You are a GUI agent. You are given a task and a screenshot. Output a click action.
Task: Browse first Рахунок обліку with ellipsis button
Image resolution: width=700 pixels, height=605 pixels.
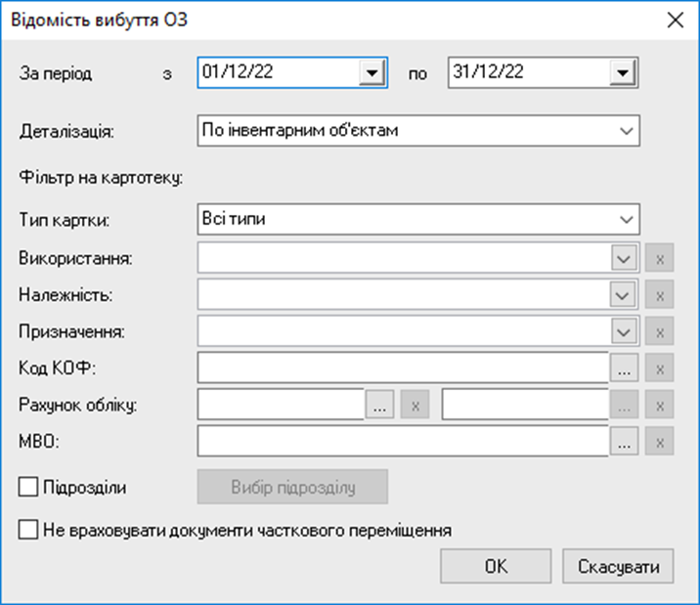pos(379,405)
